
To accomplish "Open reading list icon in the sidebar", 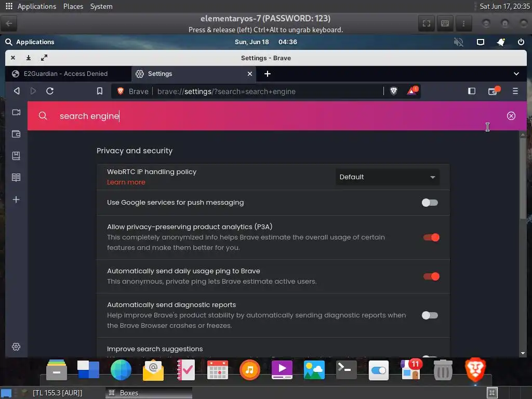I will click(16, 178).
